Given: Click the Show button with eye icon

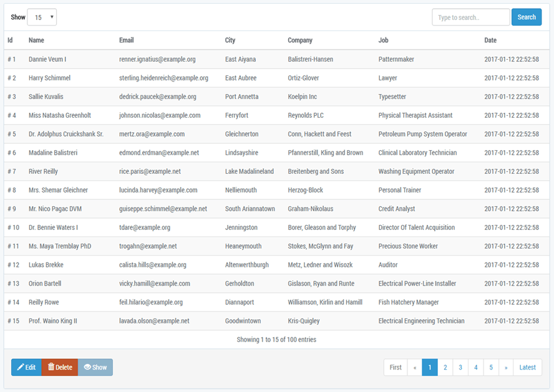Looking at the screenshot, I should [x=95, y=367].
